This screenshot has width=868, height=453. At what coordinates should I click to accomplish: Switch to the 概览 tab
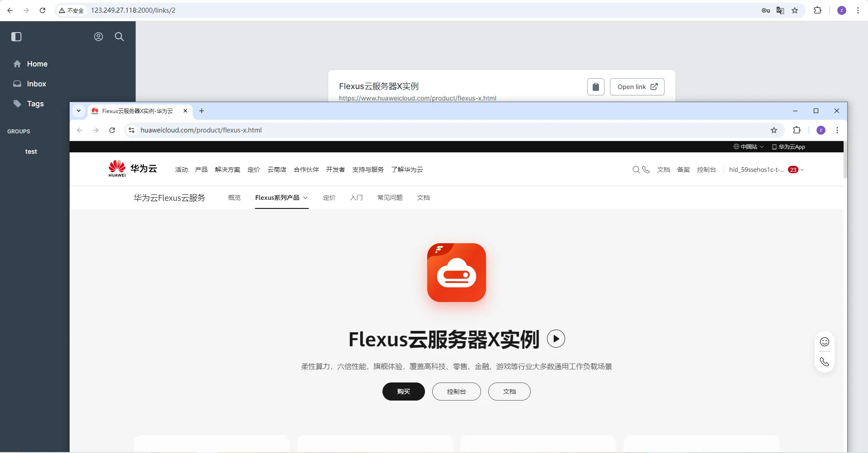(234, 198)
